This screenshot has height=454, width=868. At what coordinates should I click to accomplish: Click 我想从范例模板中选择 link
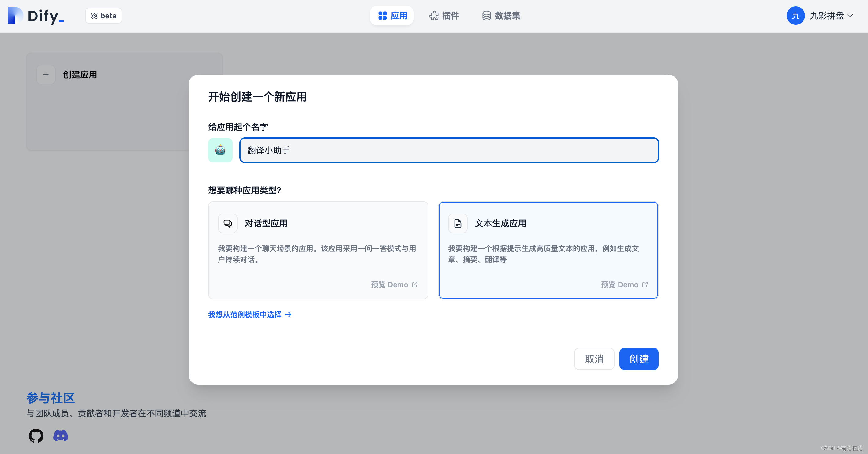pyautogui.click(x=250, y=314)
